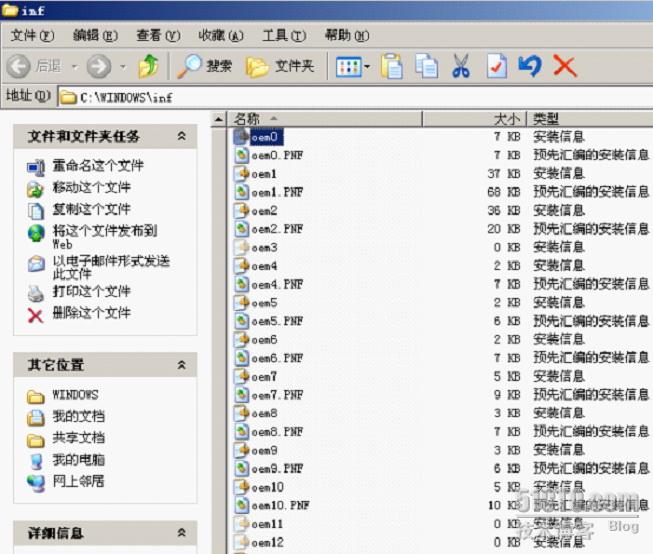Select the oem0.PNF file icon

[242, 155]
